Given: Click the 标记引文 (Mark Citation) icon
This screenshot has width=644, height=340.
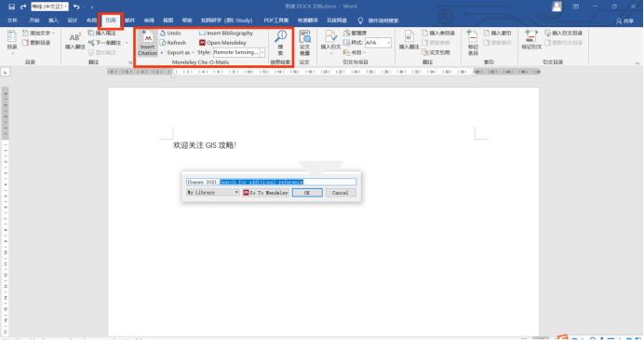Looking at the screenshot, I should click(531, 40).
